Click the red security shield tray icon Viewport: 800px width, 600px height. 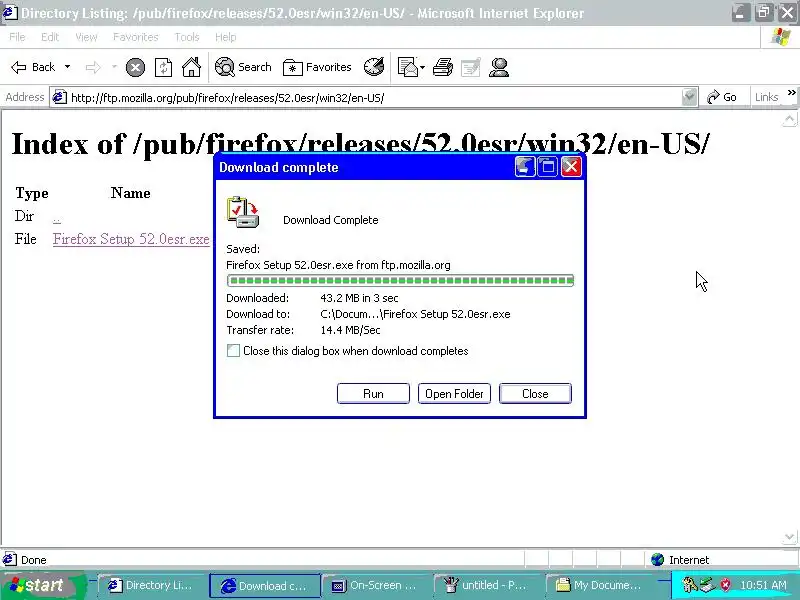[726, 585]
